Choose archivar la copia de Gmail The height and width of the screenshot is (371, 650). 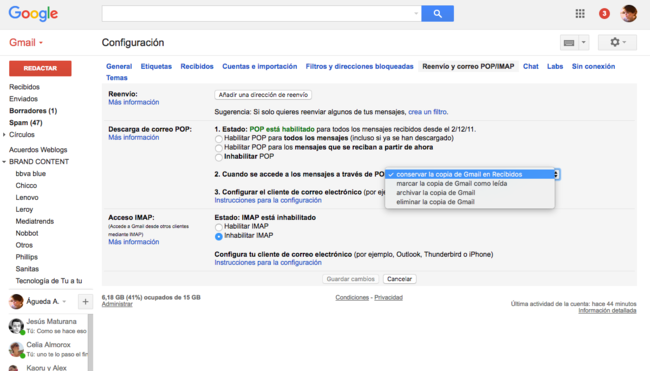coord(470,193)
